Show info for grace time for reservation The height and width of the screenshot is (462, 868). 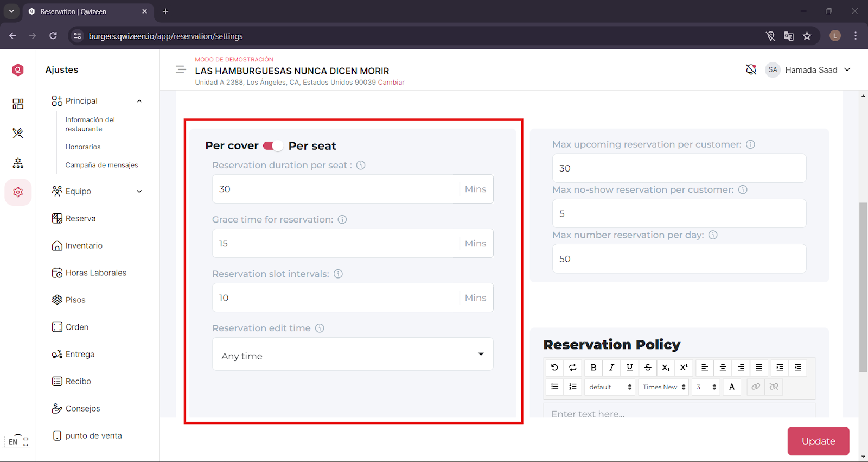342,219
